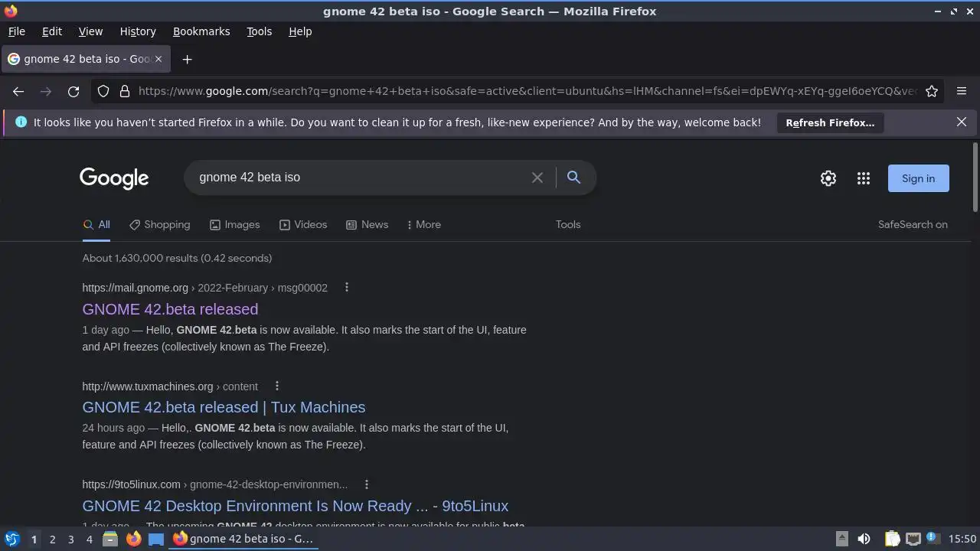The height and width of the screenshot is (551, 980).
Task: Click the page vertical scrollbar
Action: [x=975, y=178]
